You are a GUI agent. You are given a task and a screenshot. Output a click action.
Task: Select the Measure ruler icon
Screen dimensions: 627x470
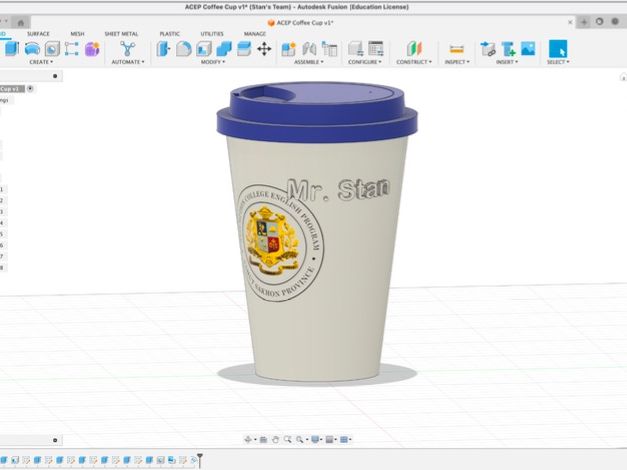(x=457, y=49)
